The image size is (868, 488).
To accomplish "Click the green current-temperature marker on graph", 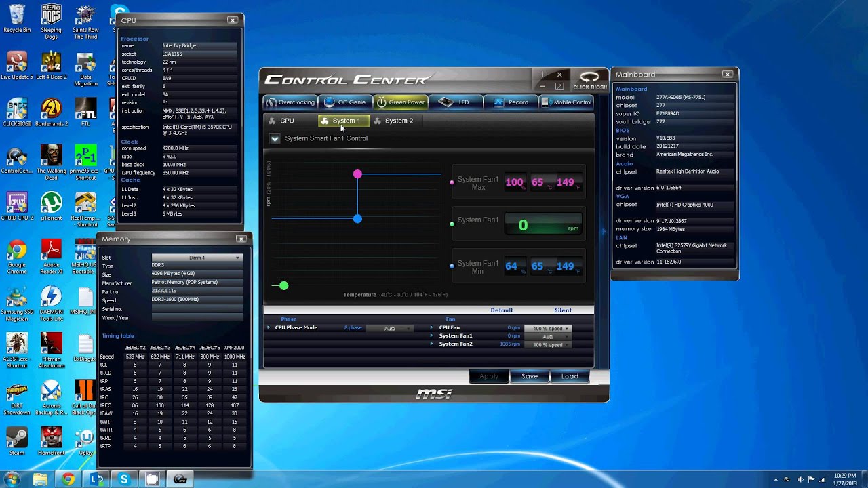I will tap(283, 285).
